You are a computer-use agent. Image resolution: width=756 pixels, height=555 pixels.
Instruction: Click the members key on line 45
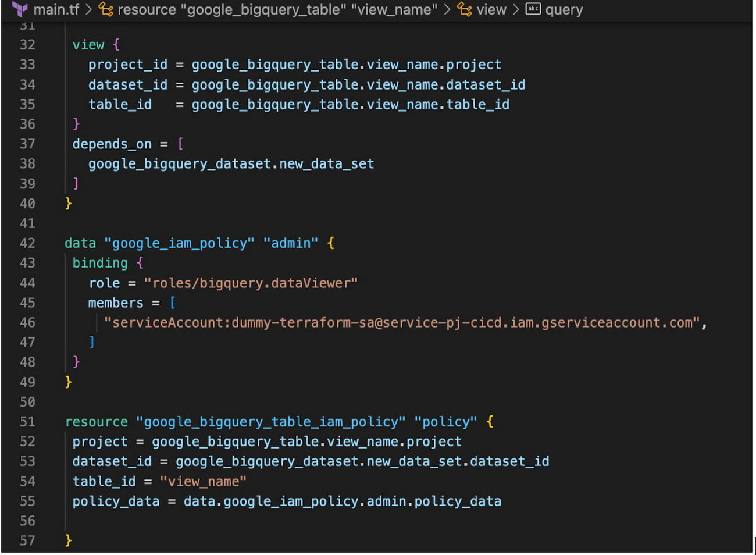pyautogui.click(x=116, y=303)
